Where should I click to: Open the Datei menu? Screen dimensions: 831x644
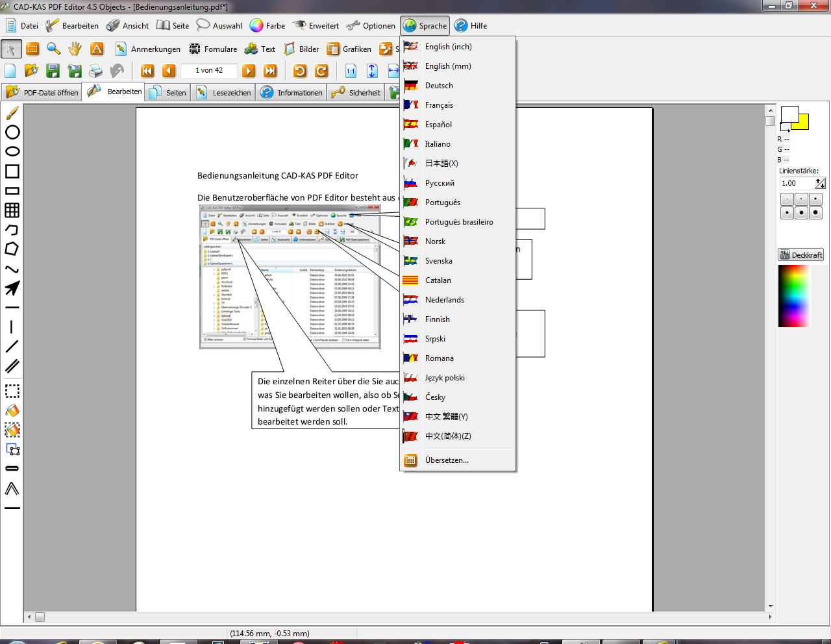pos(22,26)
